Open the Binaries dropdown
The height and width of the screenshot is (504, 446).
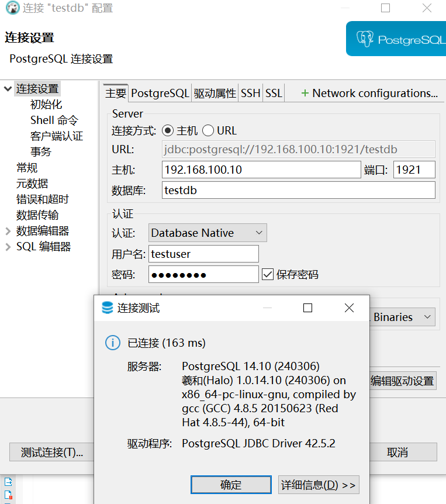402,317
